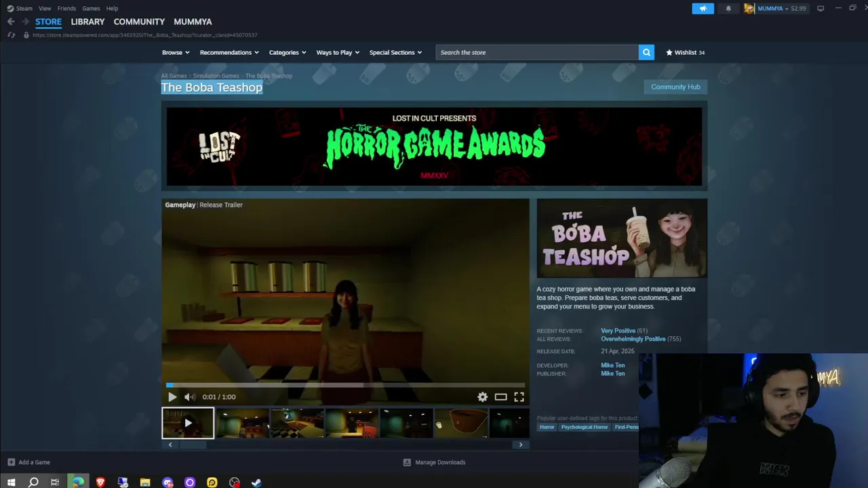Click the All Games breadcrumb

click(x=174, y=76)
